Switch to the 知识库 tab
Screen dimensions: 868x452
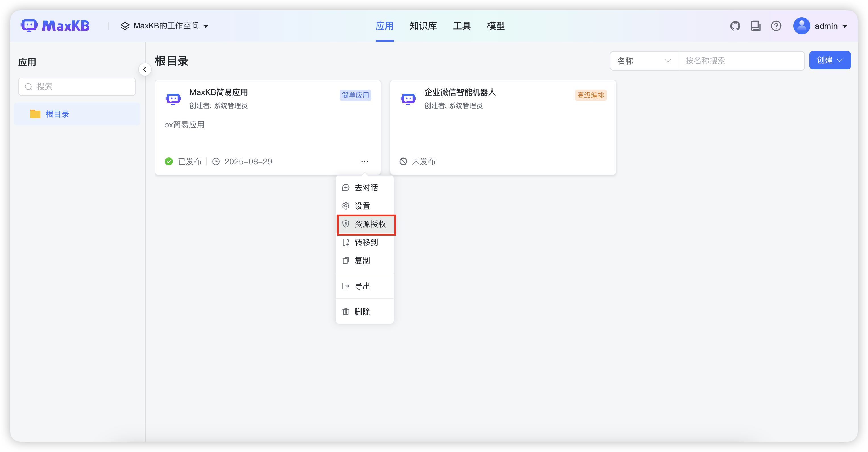tap(423, 26)
